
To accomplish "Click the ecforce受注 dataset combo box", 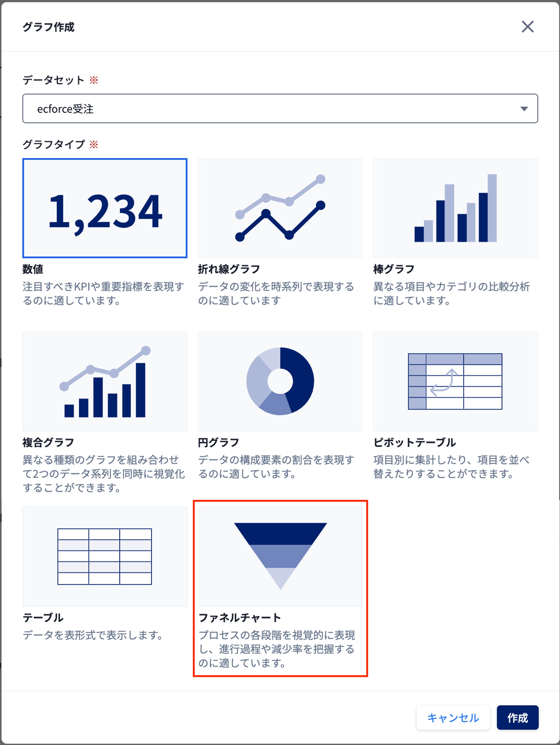I will click(x=280, y=108).
